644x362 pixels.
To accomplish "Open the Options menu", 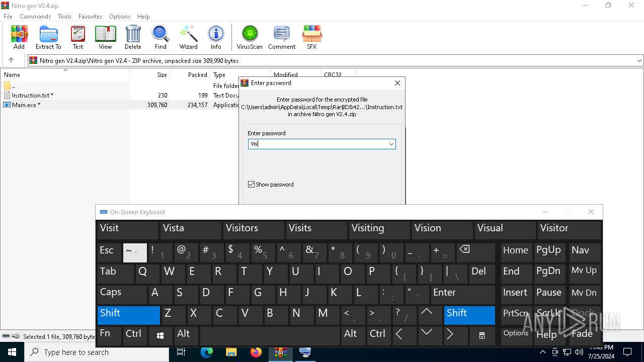I will (120, 17).
